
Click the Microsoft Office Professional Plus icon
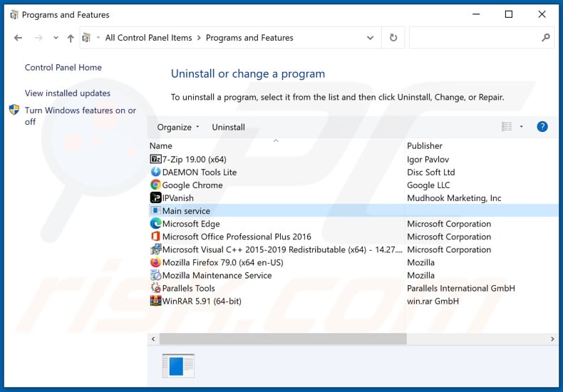[155, 237]
